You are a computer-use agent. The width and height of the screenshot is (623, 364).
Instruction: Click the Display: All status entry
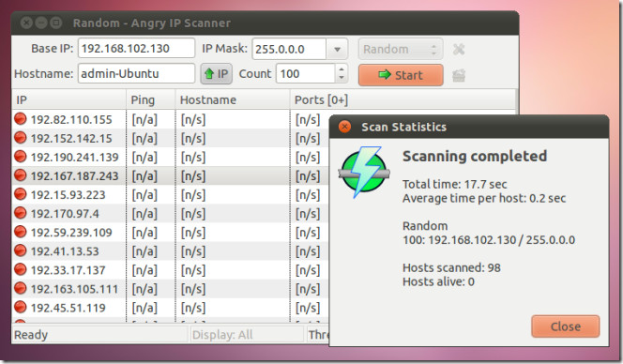[222, 335]
